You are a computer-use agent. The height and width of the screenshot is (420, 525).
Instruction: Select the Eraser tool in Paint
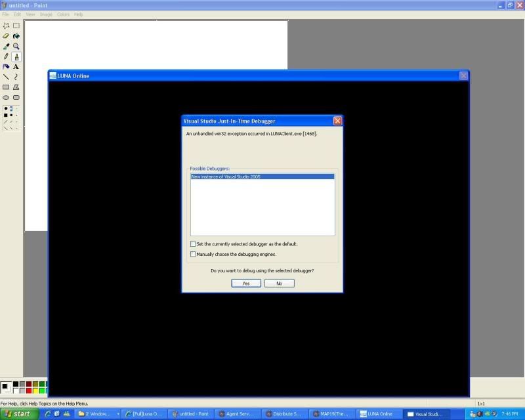(x=6, y=36)
